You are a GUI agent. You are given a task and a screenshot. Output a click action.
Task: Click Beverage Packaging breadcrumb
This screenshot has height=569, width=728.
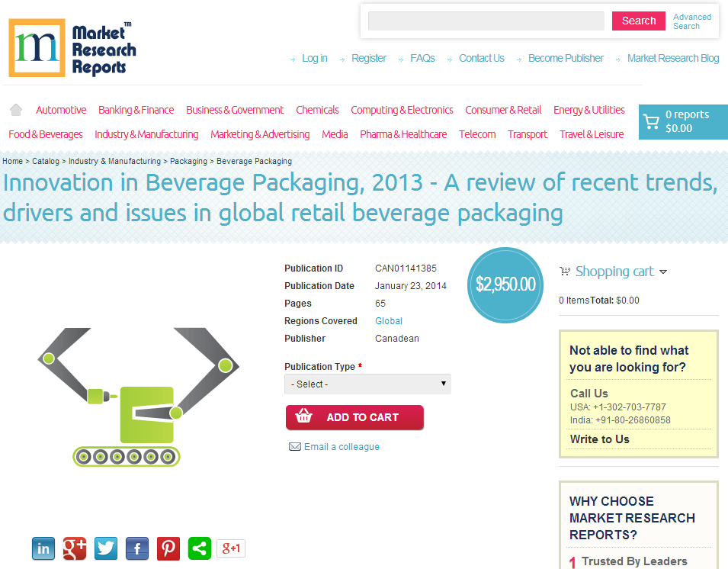[x=254, y=161]
